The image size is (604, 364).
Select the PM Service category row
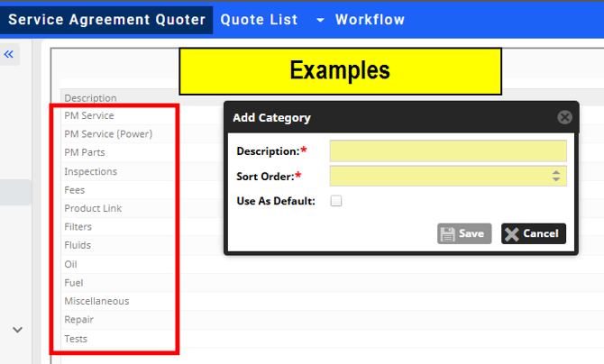[89, 115]
